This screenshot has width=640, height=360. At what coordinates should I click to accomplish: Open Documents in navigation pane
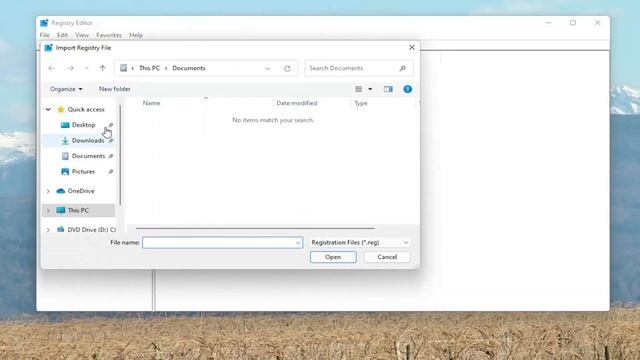88,156
